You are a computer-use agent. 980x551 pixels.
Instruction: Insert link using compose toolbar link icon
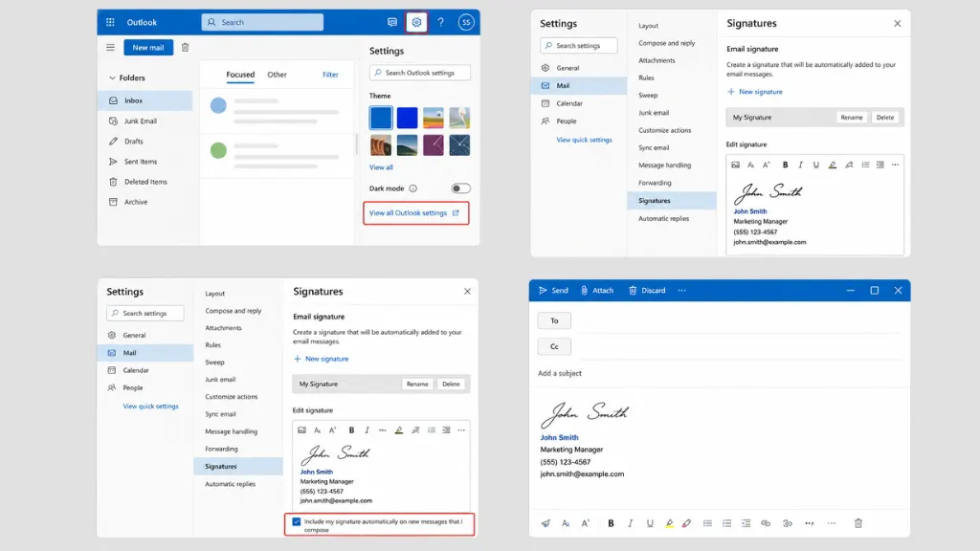[766, 523]
